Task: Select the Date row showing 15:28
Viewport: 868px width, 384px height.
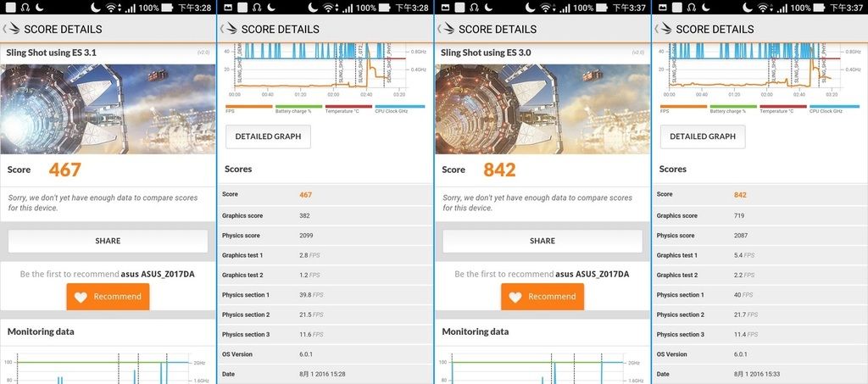Action: (x=324, y=374)
